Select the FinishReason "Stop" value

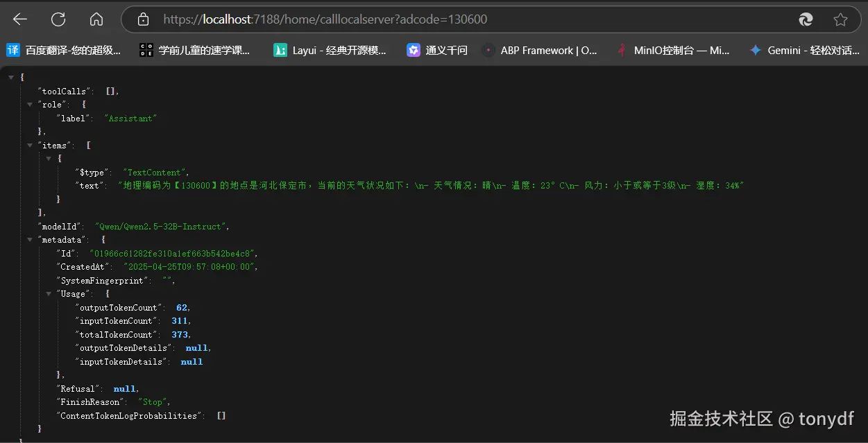click(x=153, y=402)
